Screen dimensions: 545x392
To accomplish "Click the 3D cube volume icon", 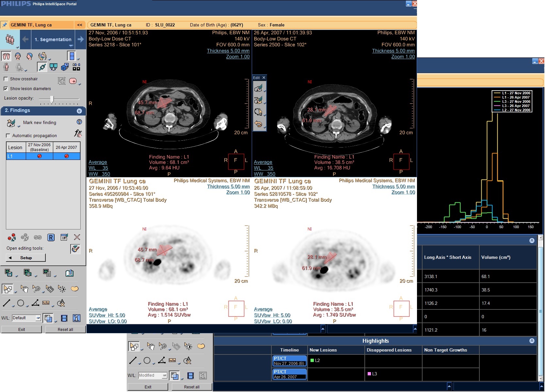I will [65, 67].
